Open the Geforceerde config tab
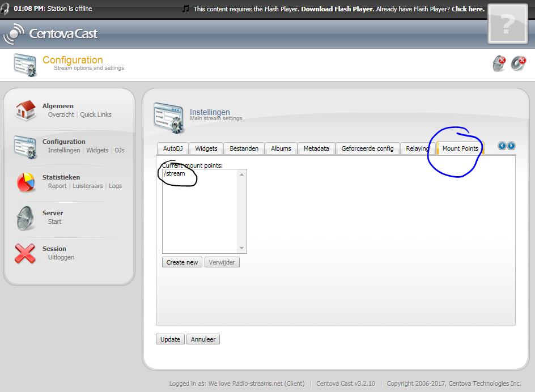This screenshot has width=535, height=392. click(367, 148)
